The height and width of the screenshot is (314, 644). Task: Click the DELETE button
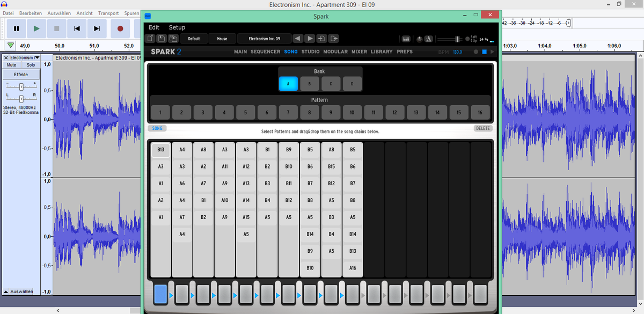click(x=483, y=129)
